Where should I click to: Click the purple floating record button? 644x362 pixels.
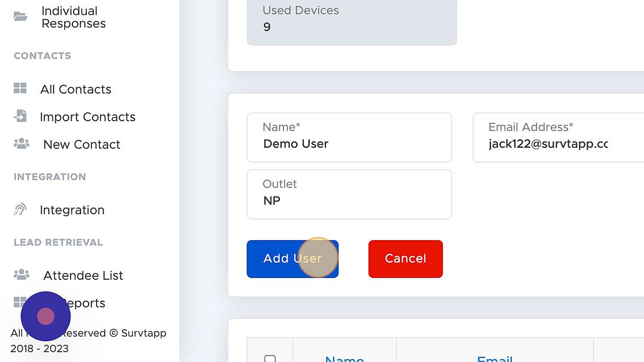tap(45, 317)
